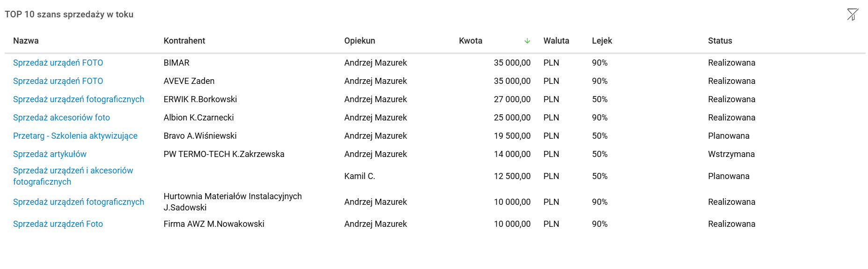Image resolution: width=868 pixels, height=269 pixels.
Task: Open Sprzedaż urządzeń Foto for Firma AWZ
Action: (x=58, y=224)
